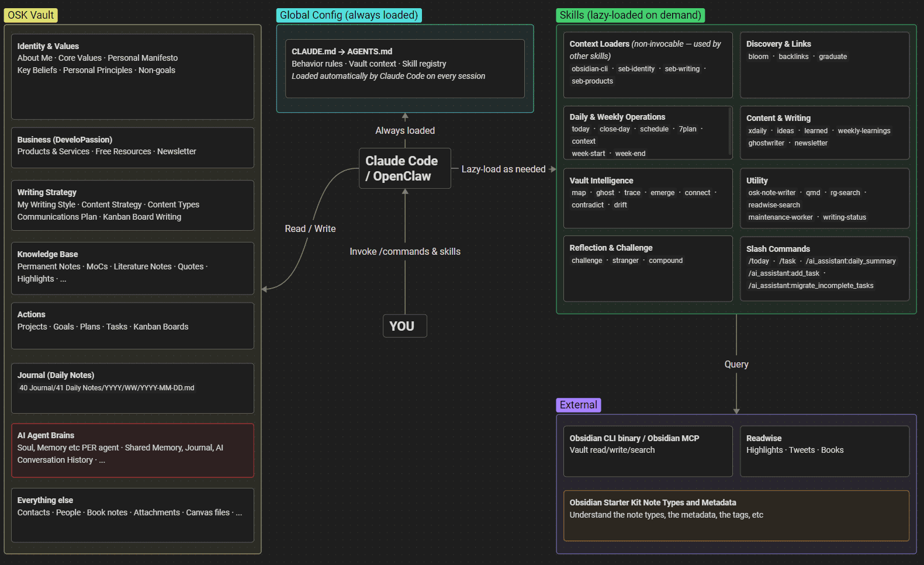The height and width of the screenshot is (565, 924).
Task: Click the Utility card heading
Action: pos(757,181)
